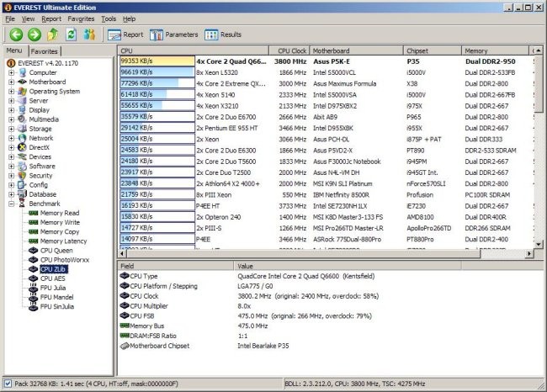
Task: Select Memory Write benchmark
Action: 60,223
